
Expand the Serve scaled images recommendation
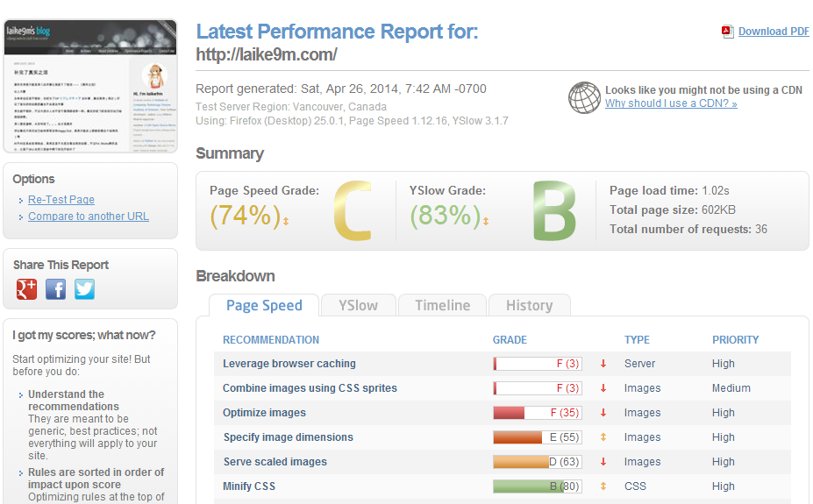(x=275, y=462)
